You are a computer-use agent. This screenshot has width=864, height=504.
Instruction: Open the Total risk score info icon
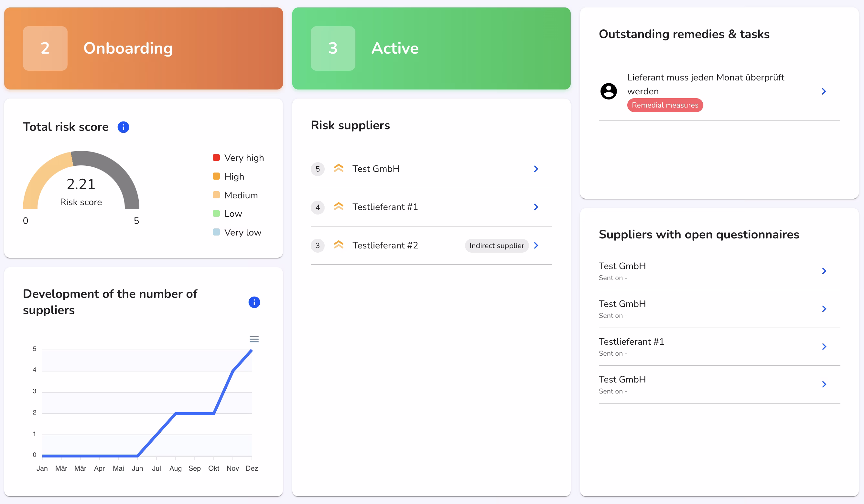coord(123,127)
